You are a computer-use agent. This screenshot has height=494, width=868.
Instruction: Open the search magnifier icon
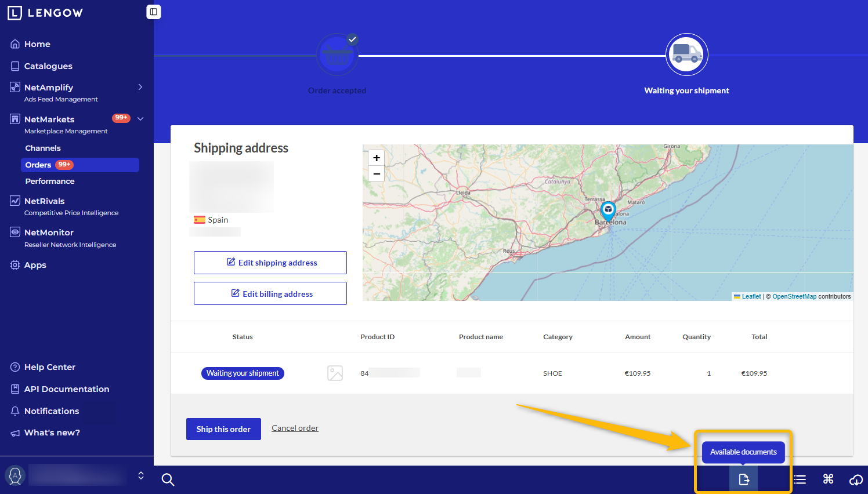coord(168,480)
